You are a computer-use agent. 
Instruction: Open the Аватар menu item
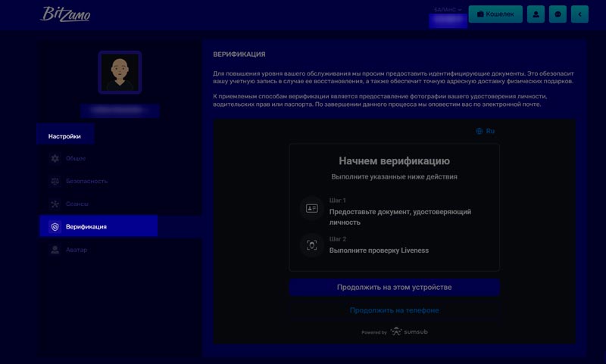point(77,250)
